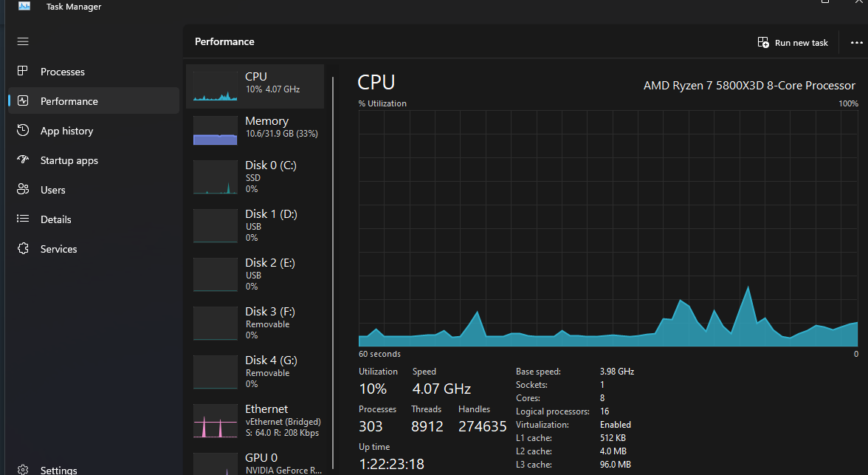Click the Handles count 274635
This screenshot has height=475, width=868.
point(482,426)
